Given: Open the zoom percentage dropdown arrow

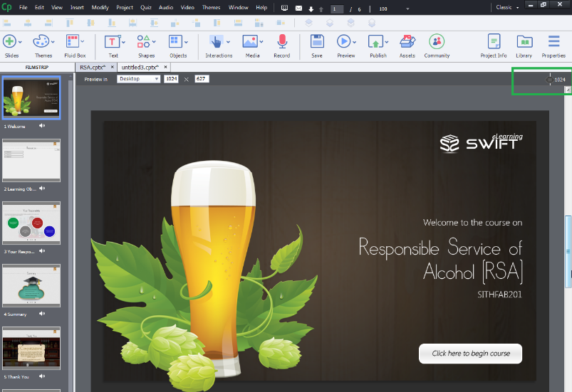Looking at the screenshot, I should tap(408, 9).
